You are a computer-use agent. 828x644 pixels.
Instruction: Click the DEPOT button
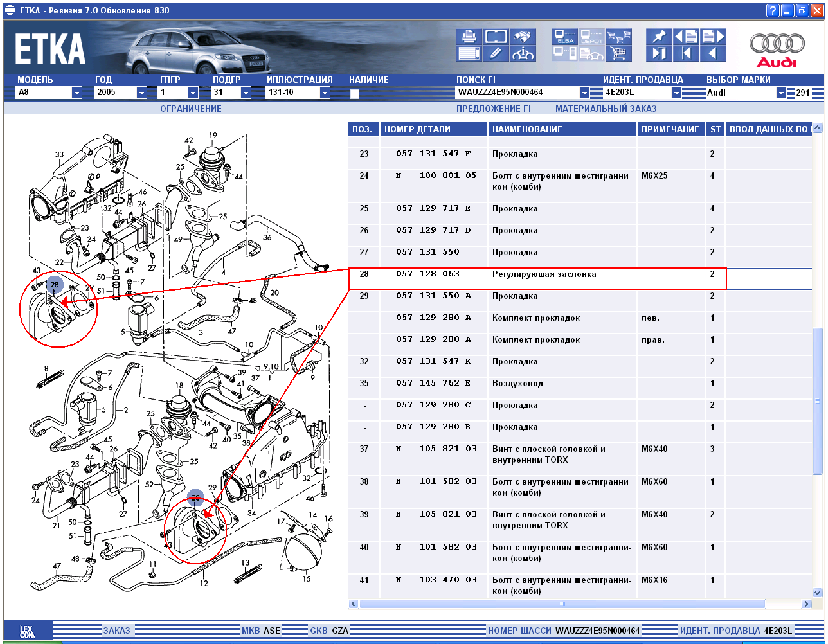(x=592, y=37)
